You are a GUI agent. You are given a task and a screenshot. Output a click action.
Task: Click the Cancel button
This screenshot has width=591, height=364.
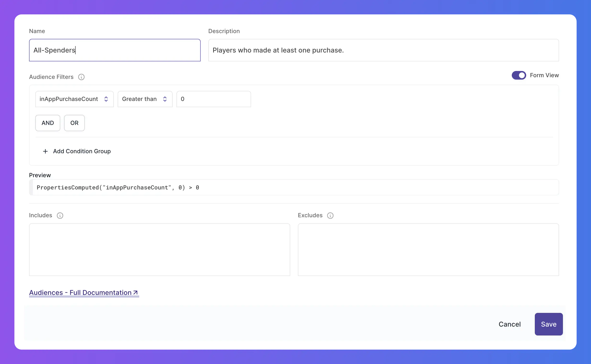pyautogui.click(x=510, y=324)
